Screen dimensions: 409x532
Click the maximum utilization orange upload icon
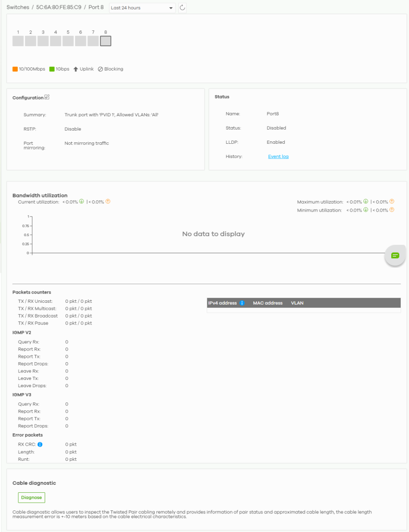(392, 202)
